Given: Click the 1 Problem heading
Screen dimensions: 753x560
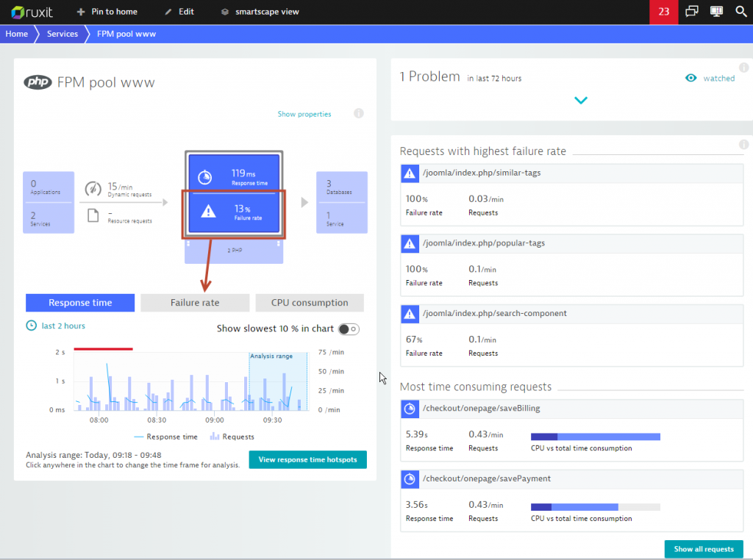Looking at the screenshot, I should [429, 76].
